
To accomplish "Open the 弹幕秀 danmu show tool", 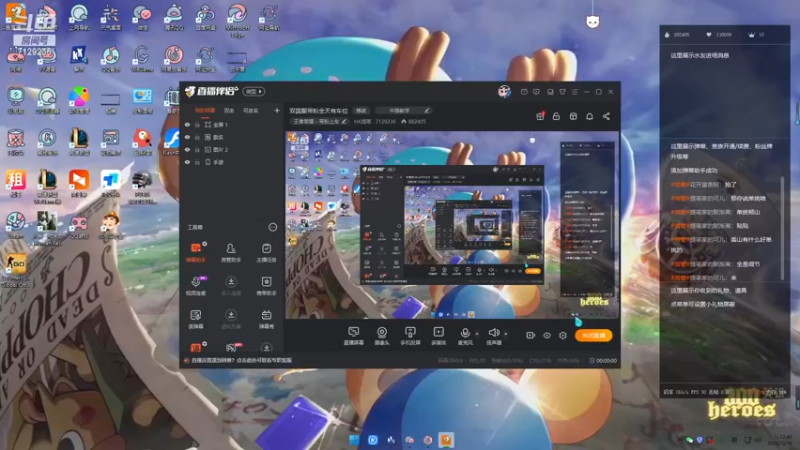I will pos(266,319).
